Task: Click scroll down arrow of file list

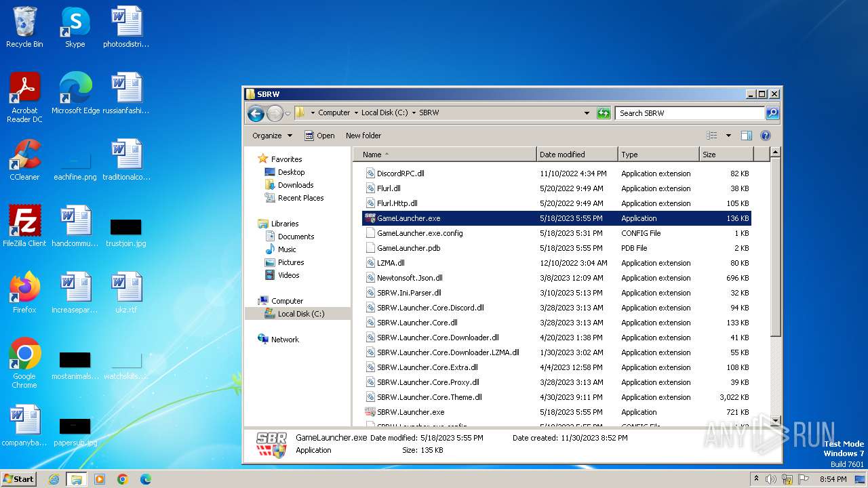Action: pyautogui.click(x=776, y=422)
